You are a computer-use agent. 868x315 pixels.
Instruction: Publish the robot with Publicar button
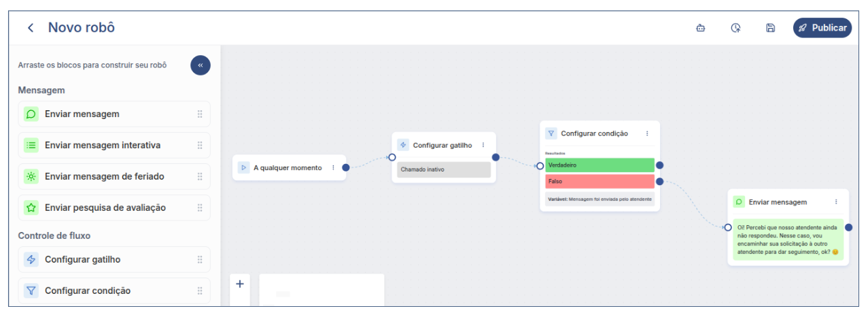click(822, 28)
